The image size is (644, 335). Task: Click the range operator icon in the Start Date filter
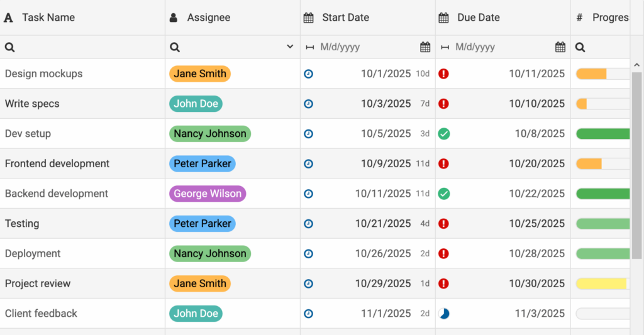(x=309, y=47)
